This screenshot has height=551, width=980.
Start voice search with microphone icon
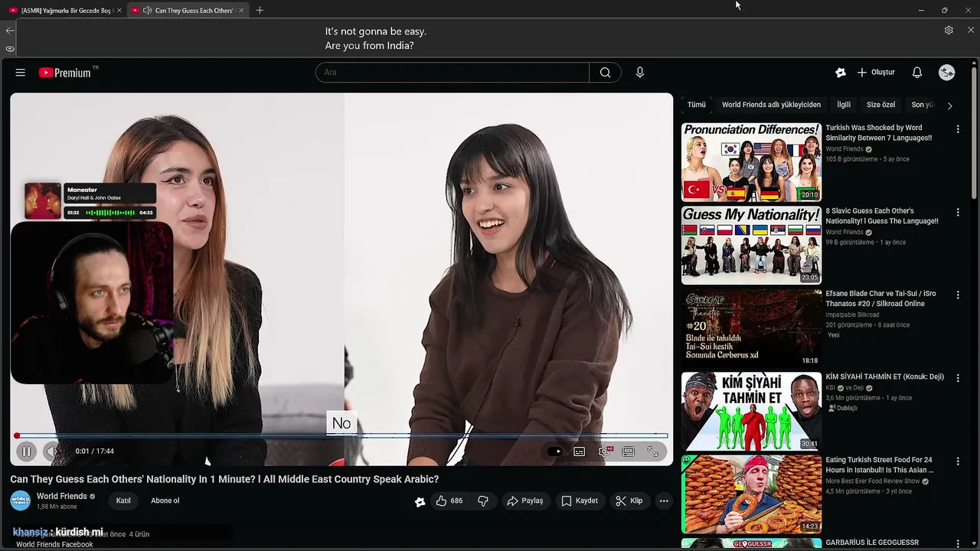(x=640, y=73)
